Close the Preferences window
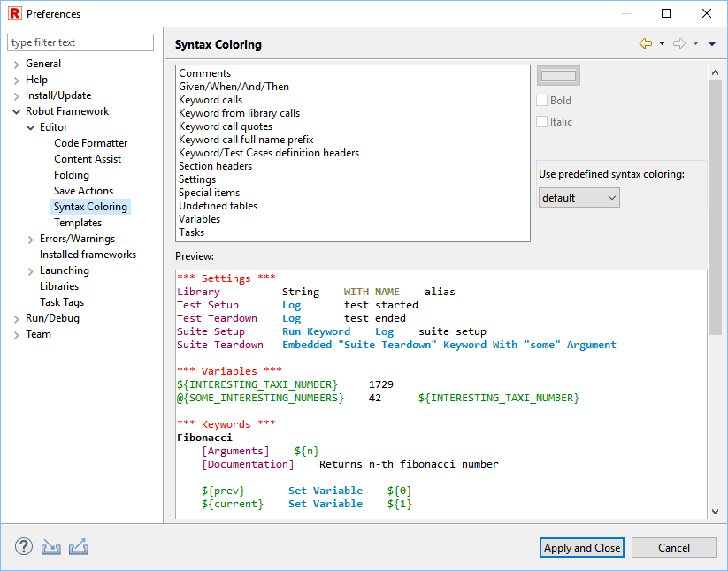728x571 pixels. 707,13
